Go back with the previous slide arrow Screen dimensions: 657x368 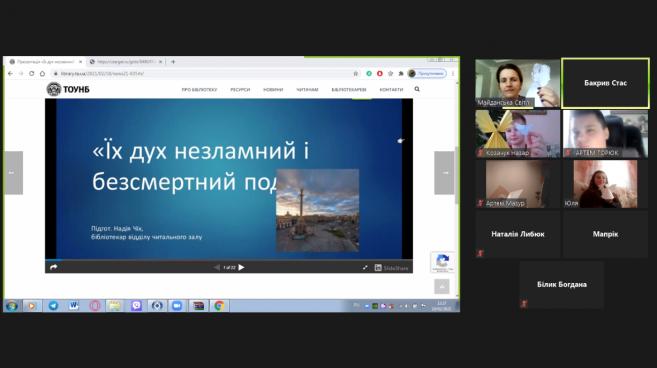click(216, 267)
